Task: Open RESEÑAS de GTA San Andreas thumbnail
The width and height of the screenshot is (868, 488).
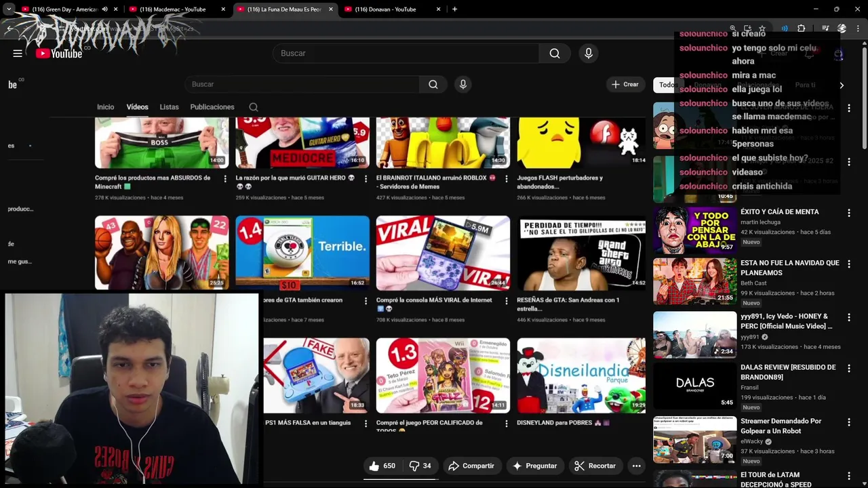Action: [x=582, y=253]
